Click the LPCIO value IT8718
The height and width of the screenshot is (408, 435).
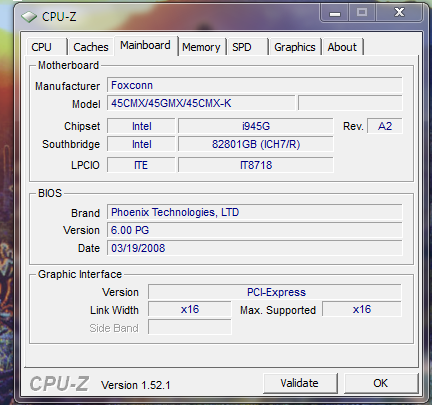pos(256,165)
